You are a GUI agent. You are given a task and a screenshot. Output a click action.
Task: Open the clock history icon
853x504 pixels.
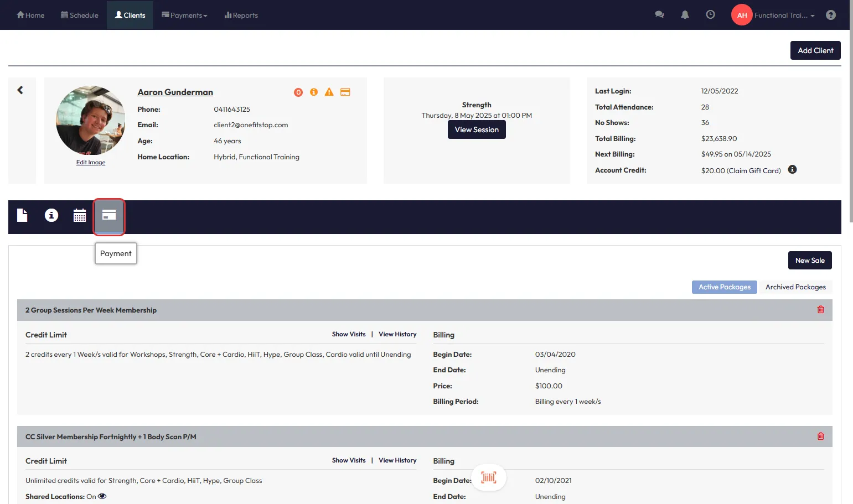click(710, 15)
